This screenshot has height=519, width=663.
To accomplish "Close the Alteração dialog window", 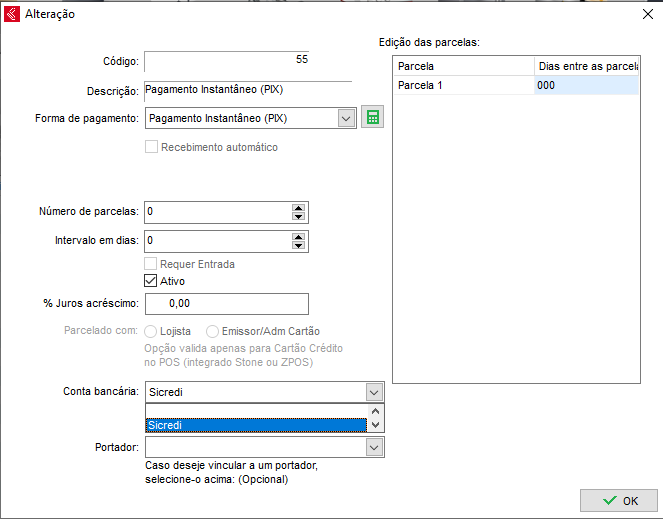I will click(x=645, y=14).
